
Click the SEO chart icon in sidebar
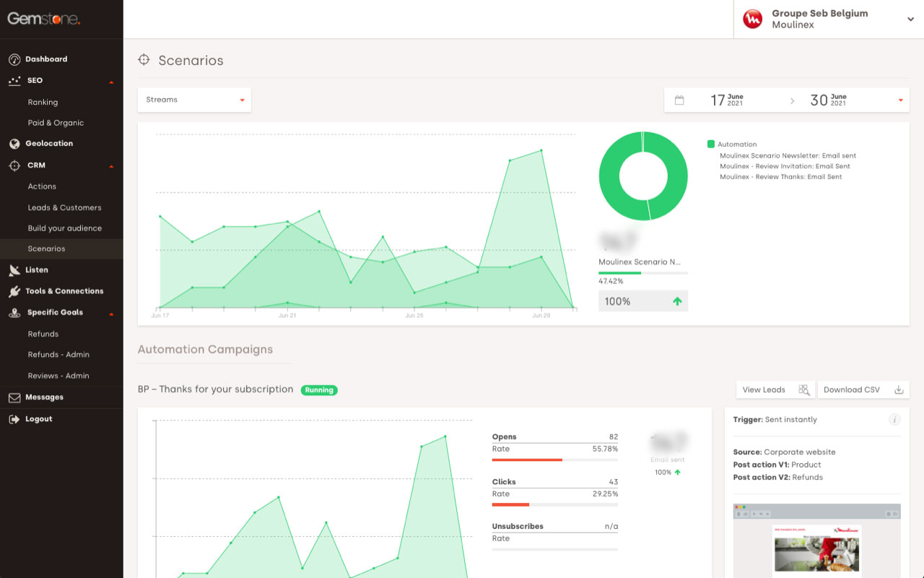(14, 81)
